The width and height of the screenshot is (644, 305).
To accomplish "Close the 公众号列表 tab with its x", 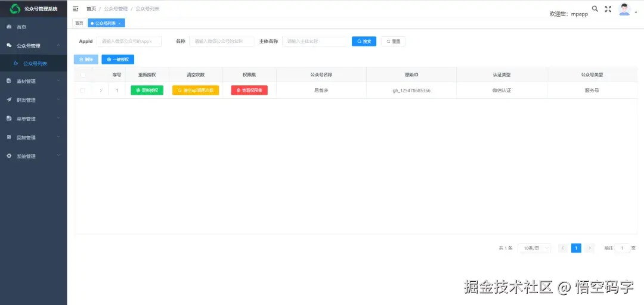I will tap(119, 24).
